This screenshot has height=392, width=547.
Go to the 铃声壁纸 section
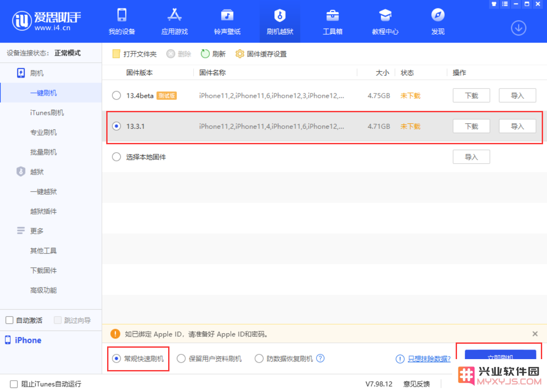pos(227,21)
